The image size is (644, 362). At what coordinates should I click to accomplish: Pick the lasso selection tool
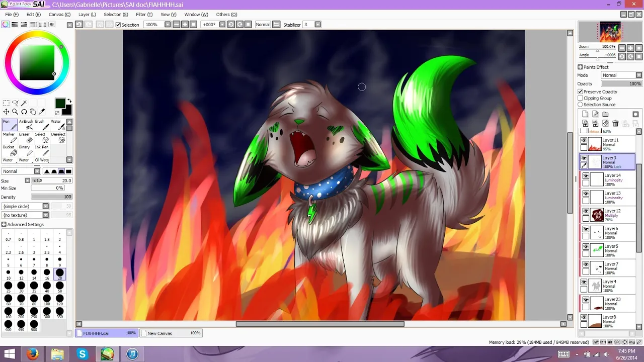pos(15,103)
